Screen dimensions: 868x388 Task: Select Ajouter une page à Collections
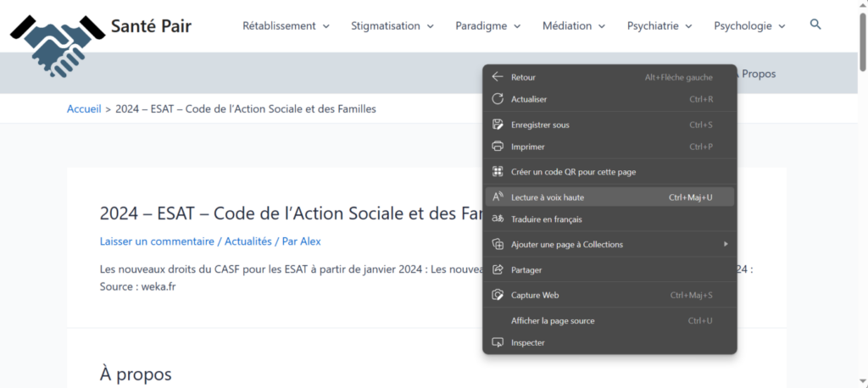click(609, 244)
